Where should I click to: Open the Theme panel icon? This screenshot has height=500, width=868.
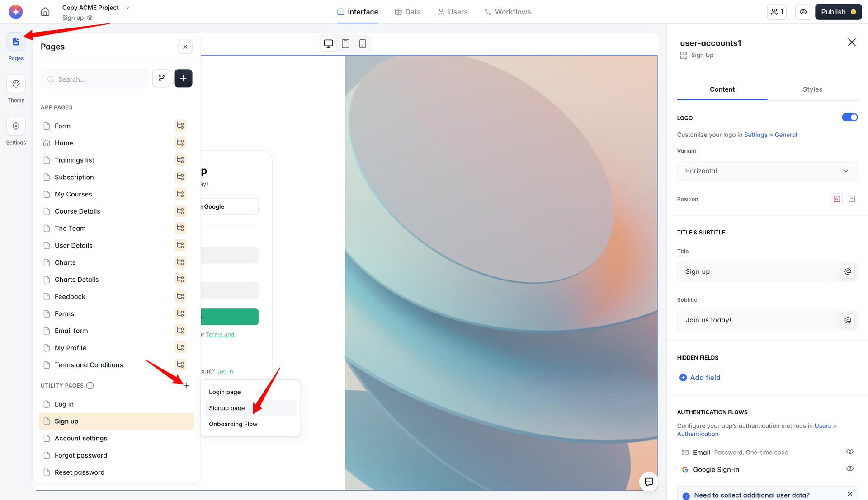(16, 84)
